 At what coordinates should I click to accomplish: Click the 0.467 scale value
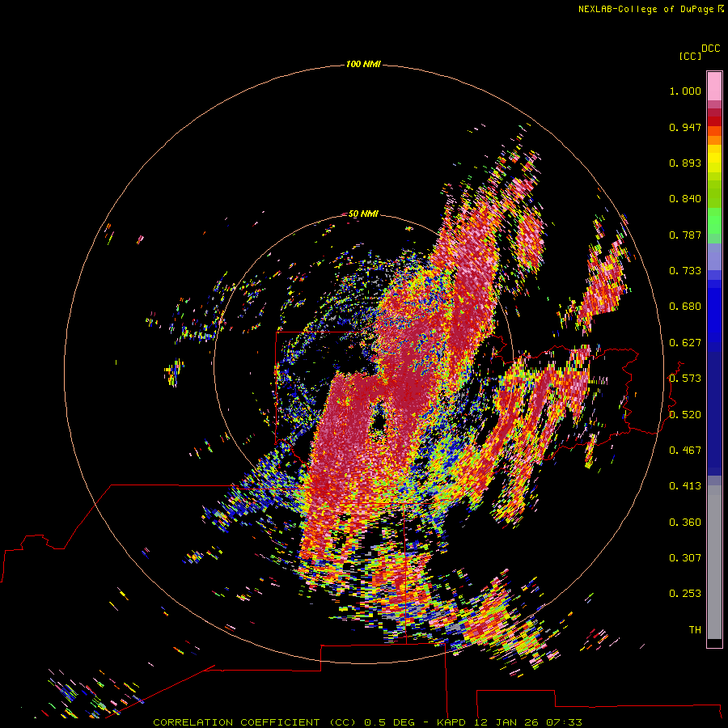coord(685,450)
